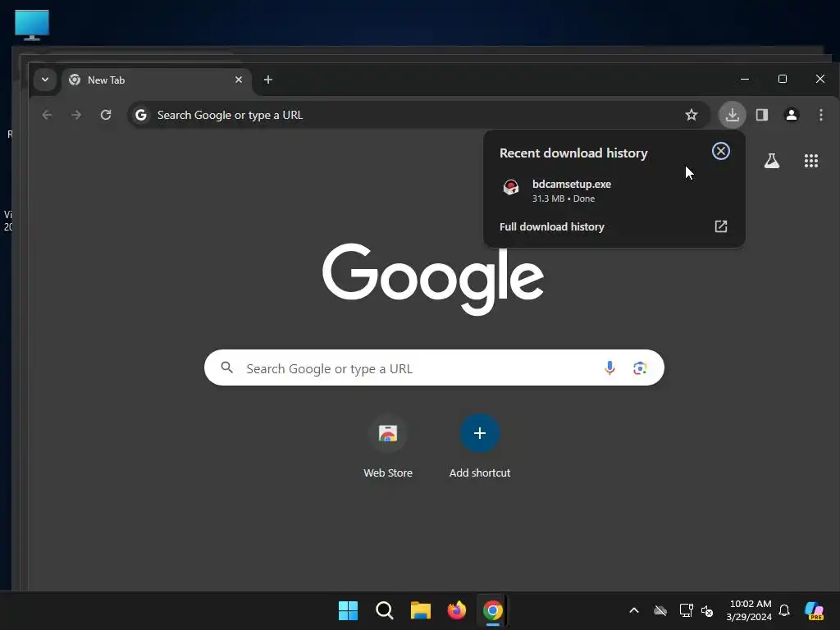
Task: Minimize the Chrome window
Action: 745,79
